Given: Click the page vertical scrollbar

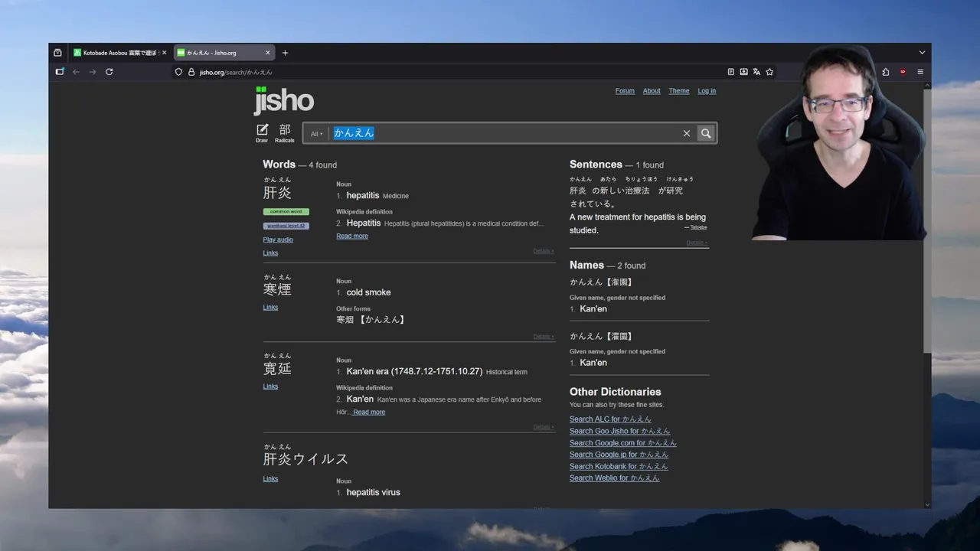Looking at the screenshot, I should tap(927, 222).
